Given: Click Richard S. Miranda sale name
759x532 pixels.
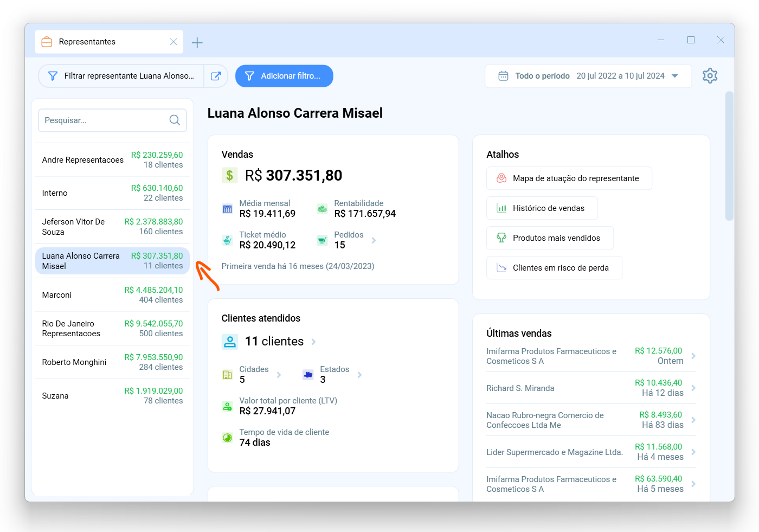Looking at the screenshot, I should click(x=520, y=388).
